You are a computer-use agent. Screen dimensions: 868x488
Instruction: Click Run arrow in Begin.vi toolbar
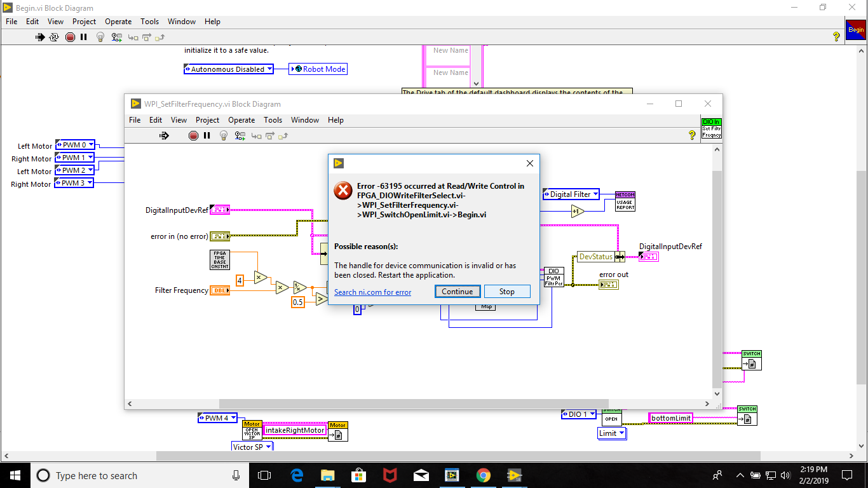[40, 37]
